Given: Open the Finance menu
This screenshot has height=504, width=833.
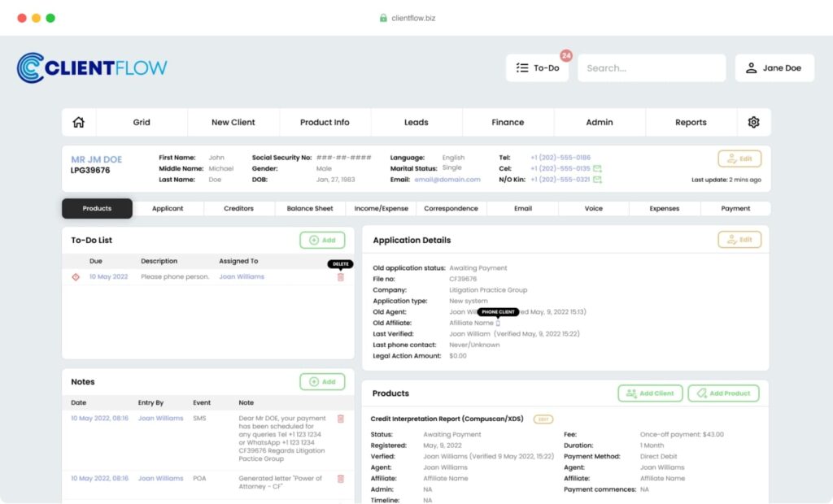Looking at the screenshot, I should tap(508, 122).
